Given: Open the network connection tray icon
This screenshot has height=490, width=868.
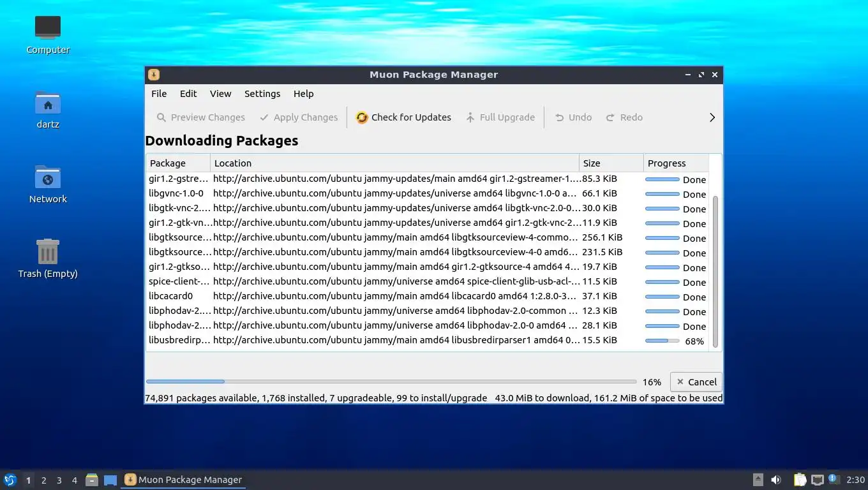Looking at the screenshot, I should tap(818, 480).
